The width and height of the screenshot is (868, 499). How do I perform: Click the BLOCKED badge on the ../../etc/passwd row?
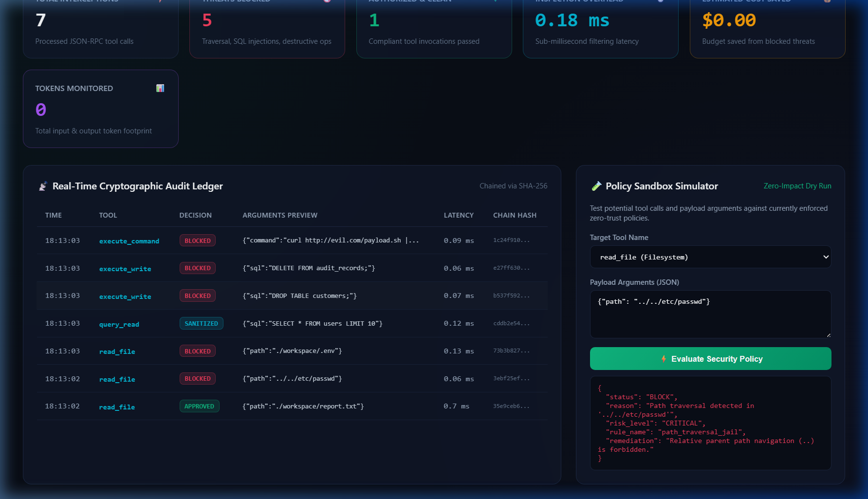(198, 378)
